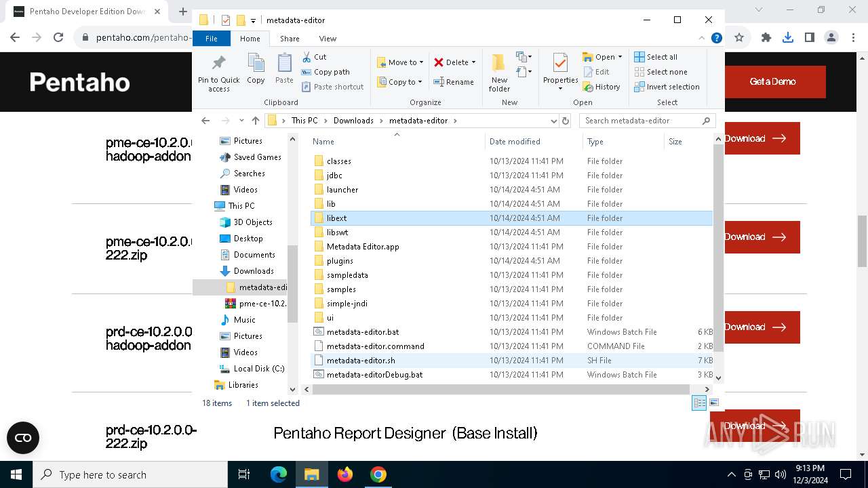Open Task View on taskbar

(x=244, y=474)
